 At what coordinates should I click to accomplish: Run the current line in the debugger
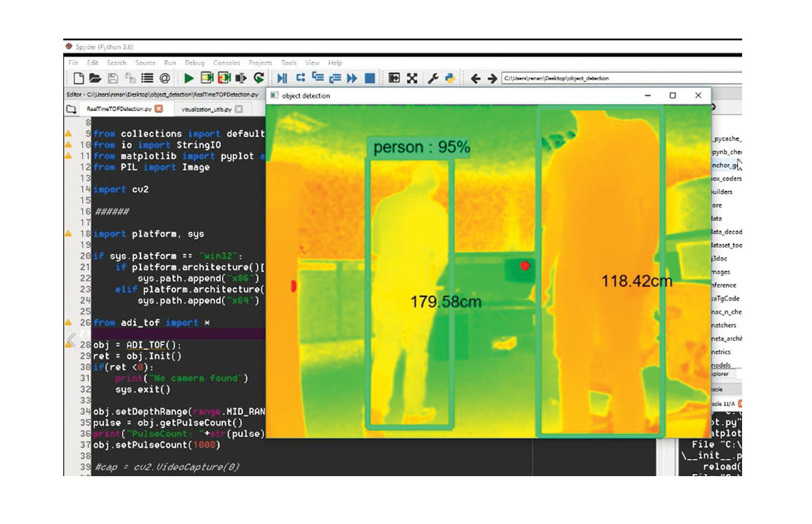(300, 78)
